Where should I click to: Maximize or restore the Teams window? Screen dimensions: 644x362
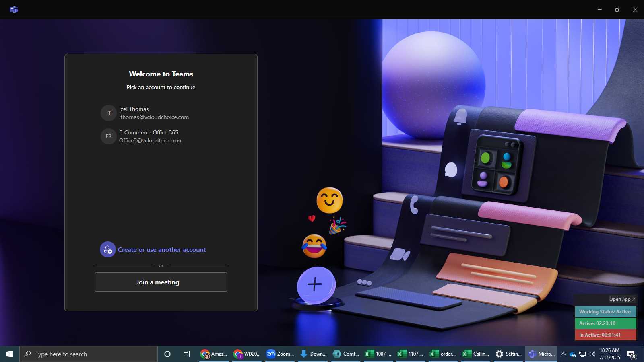coord(617,10)
